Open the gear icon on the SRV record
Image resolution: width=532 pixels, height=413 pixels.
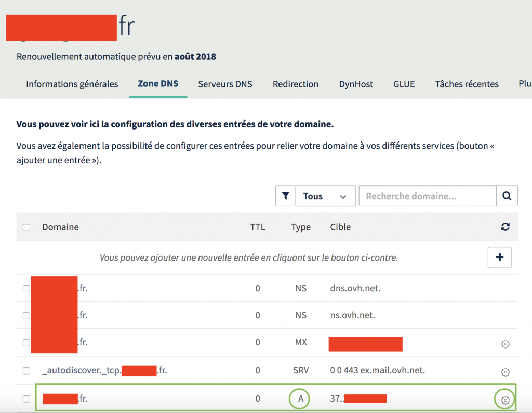[505, 372]
